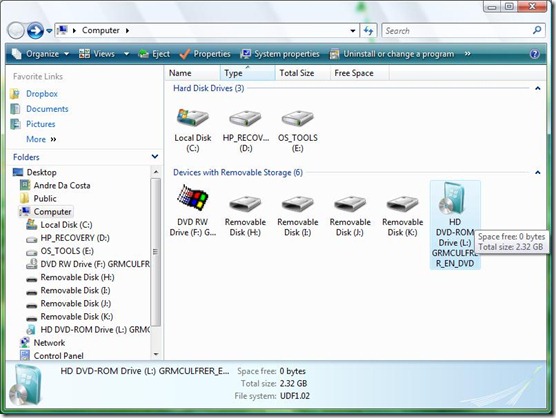Open Help via the question mark icon
Image resolution: width=556 pixels, height=418 pixels.
[x=534, y=54]
